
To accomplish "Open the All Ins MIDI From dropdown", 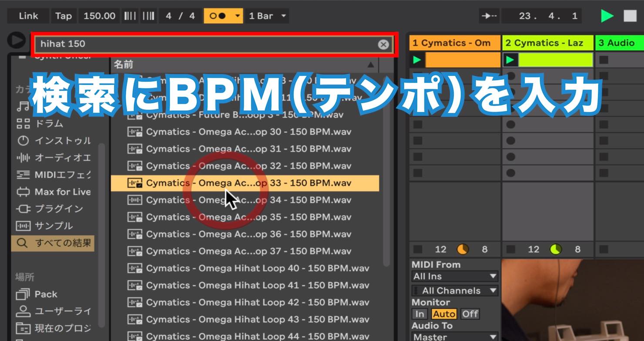I will click(455, 276).
